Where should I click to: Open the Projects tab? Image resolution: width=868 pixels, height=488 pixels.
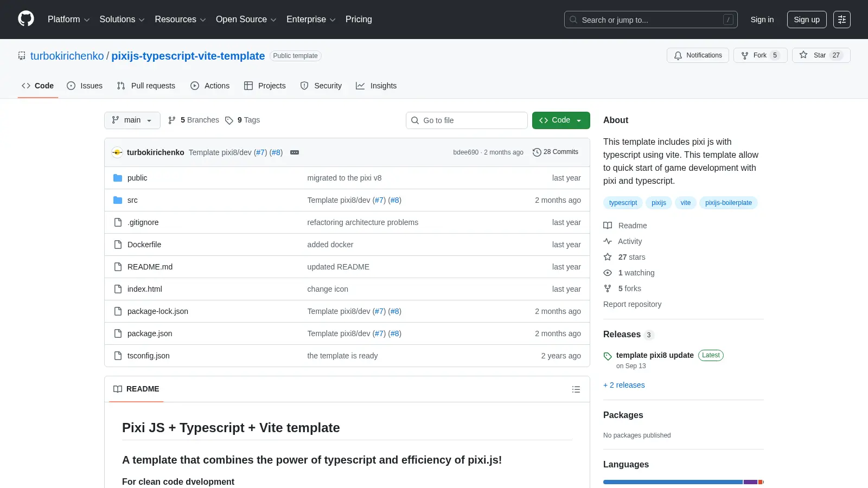(265, 86)
